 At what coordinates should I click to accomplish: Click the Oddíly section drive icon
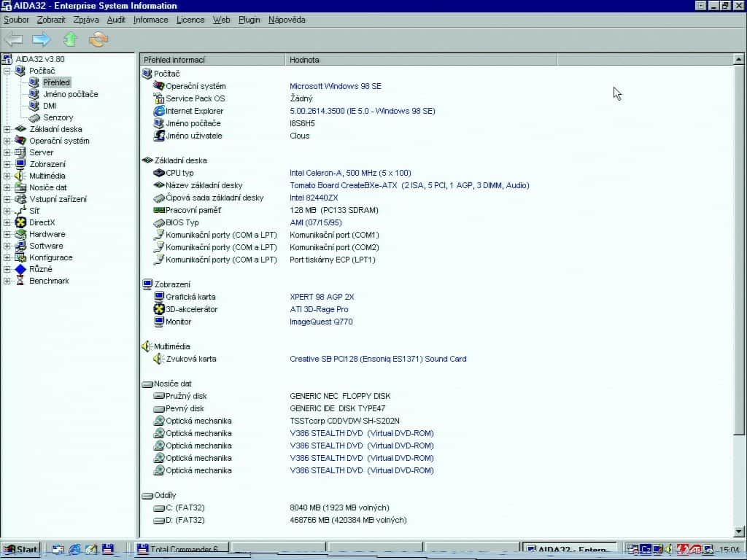pos(147,496)
